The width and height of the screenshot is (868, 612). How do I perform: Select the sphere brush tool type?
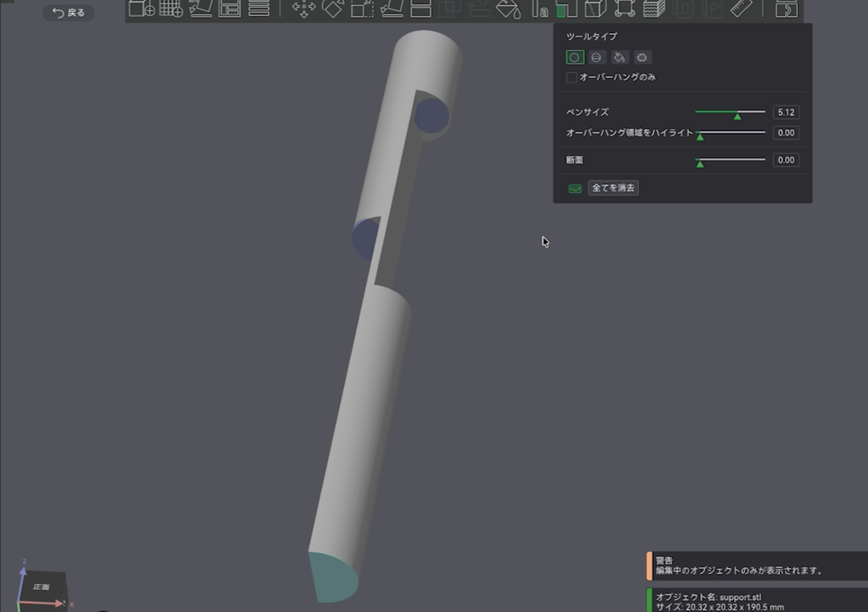(597, 57)
